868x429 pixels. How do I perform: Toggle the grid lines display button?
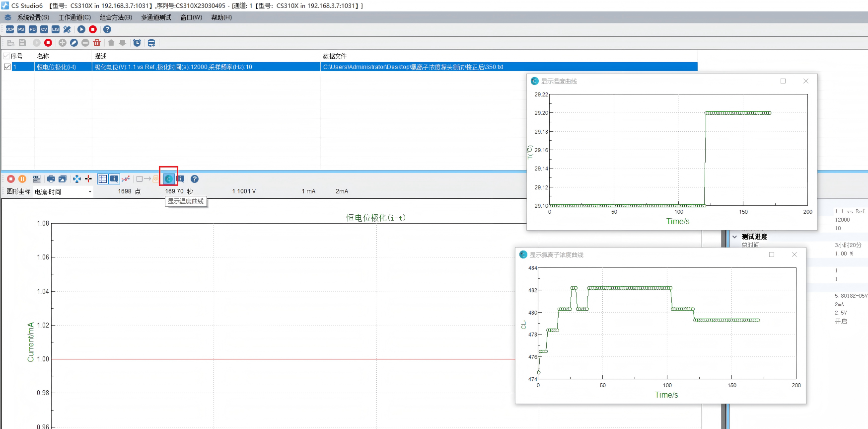pyautogui.click(x=103, y=179)
